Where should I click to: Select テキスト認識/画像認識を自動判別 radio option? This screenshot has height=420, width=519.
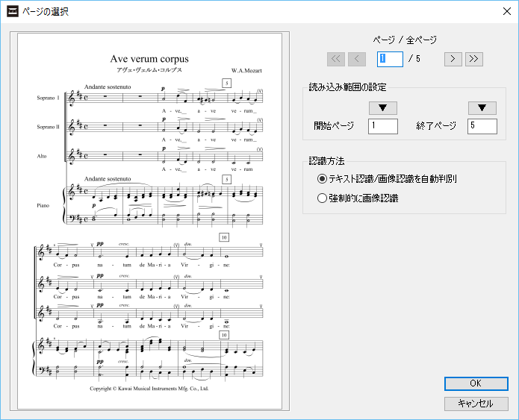click(387, 179)
